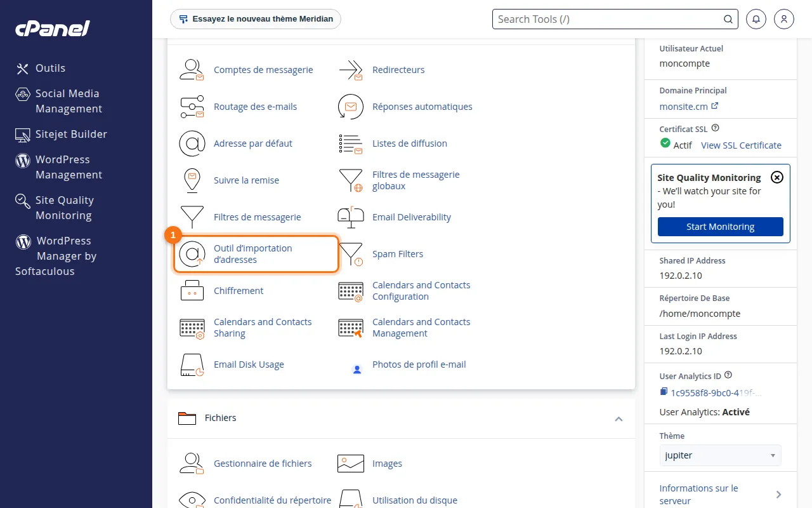Screen dimensions: 812x508
Task: Copy the User Analytics ID
Action: pos(664,392)
